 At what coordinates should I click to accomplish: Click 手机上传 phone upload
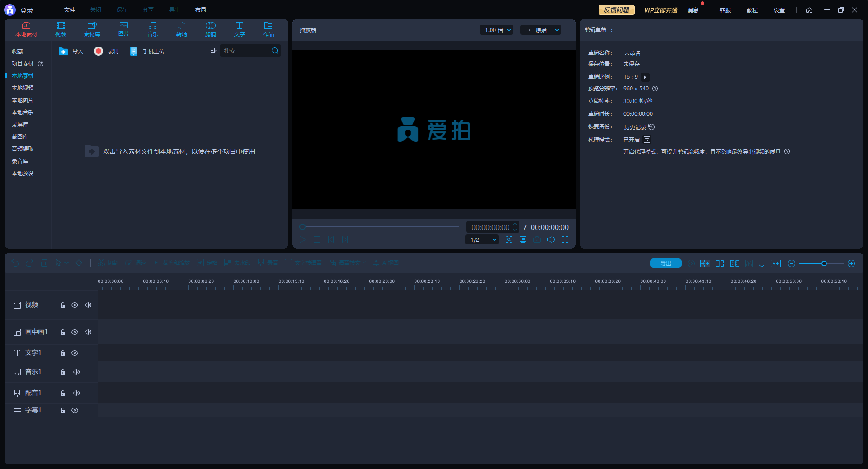[147, 52]
